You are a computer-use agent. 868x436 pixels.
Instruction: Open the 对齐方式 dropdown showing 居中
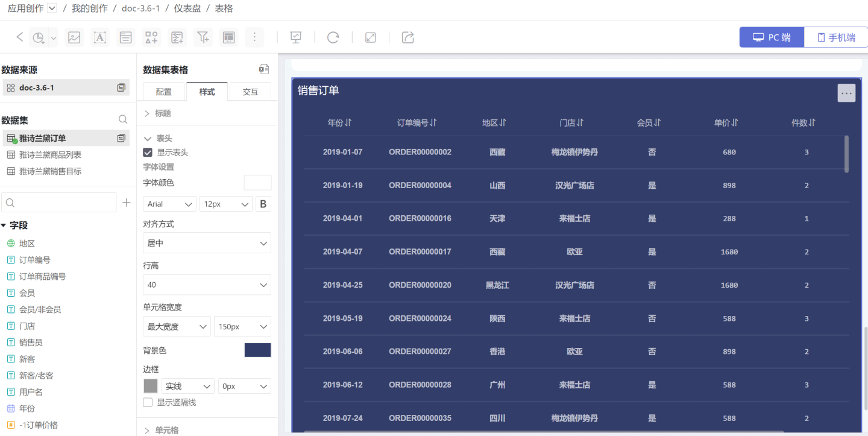pos(207,243)
